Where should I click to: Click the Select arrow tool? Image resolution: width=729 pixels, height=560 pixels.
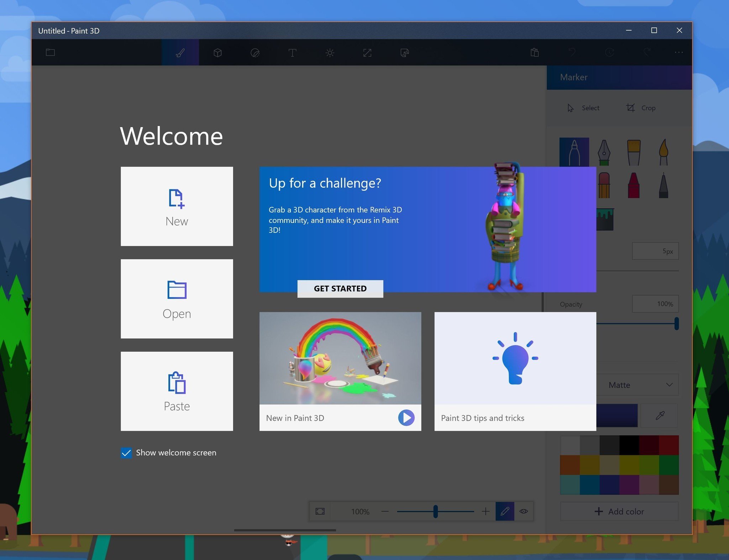coord(571,108)
